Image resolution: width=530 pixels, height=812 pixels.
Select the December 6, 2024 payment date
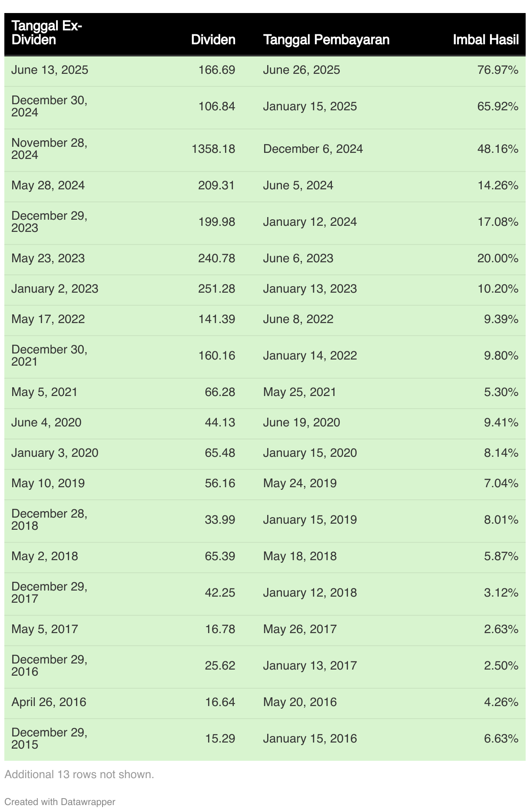tap(313, 149)
